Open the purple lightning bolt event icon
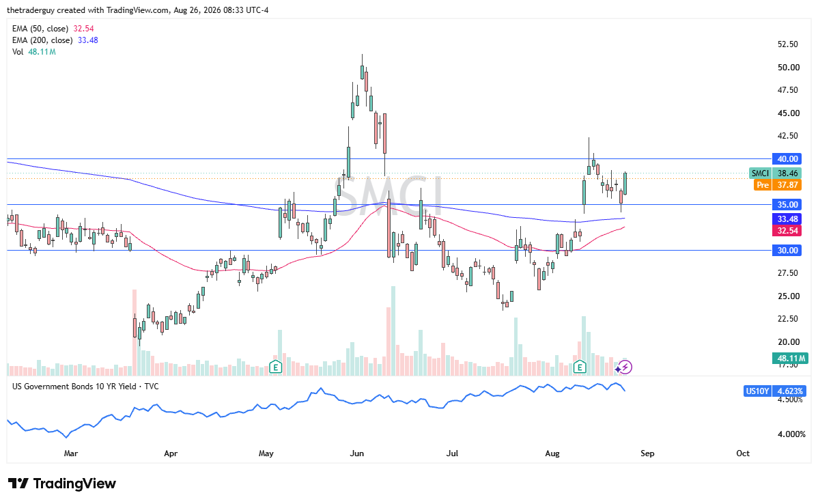 click(625, 367)
